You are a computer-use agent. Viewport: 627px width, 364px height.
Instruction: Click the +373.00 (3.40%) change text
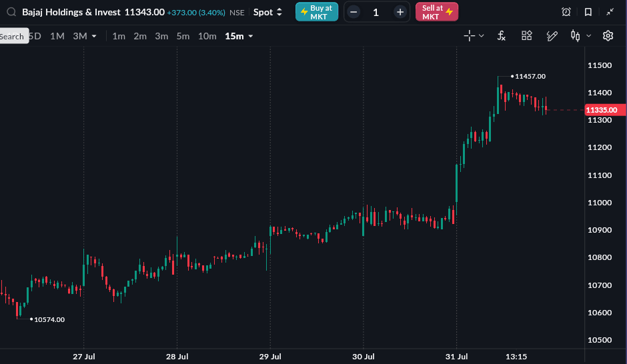(x=196, y=13)
